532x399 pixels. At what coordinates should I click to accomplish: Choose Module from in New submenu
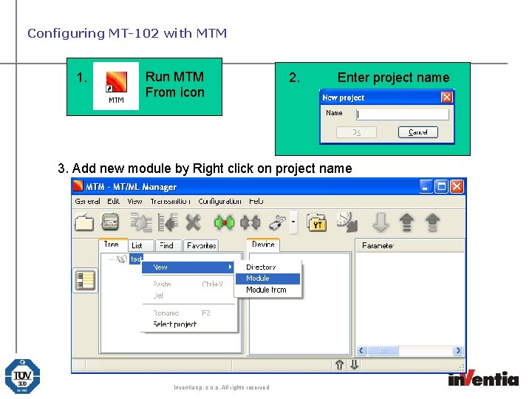[x=267, y=290]
